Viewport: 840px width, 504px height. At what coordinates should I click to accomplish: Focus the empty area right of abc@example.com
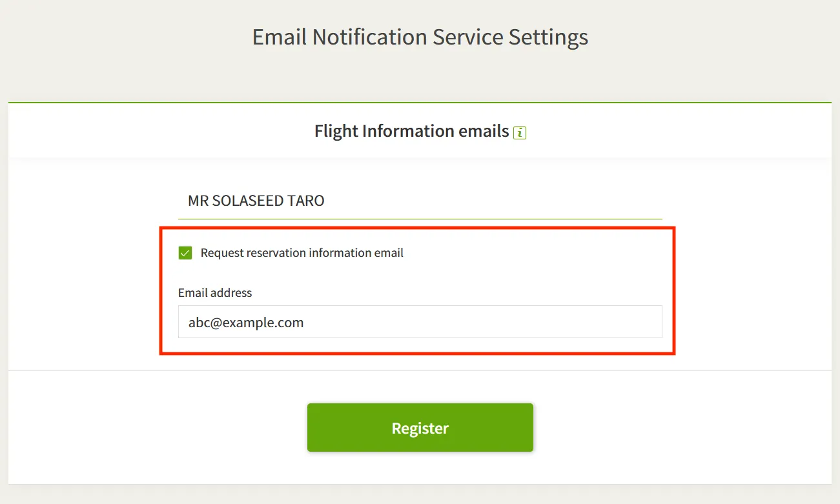(x=484, y=322)
